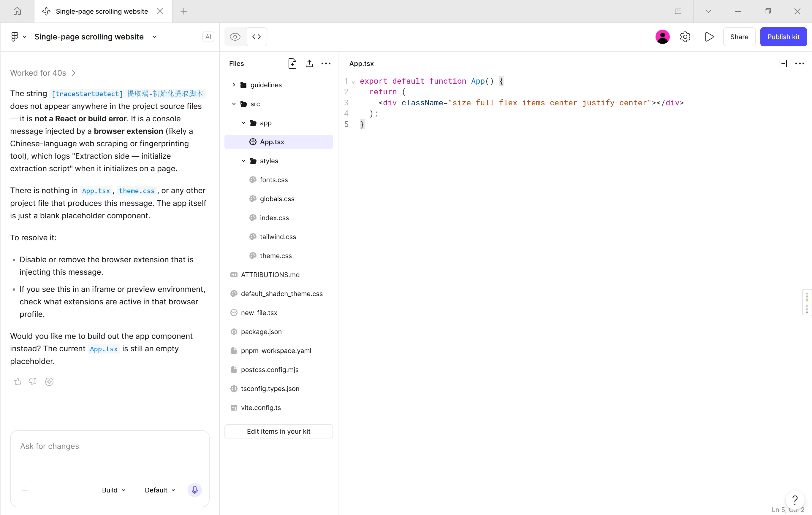This screenshot has height=515, width=812.
Task: Click the icon right of thumbs down
Action: (x=49, y=382)
